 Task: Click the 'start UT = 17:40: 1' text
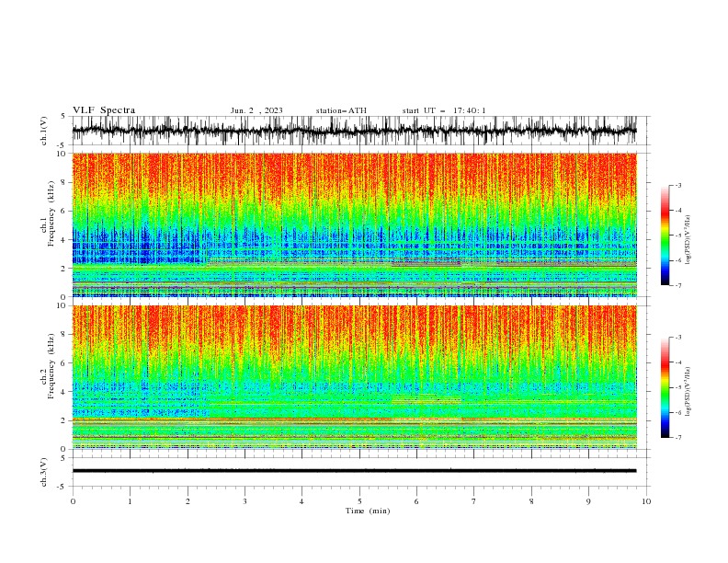click(x=444, y=110)
